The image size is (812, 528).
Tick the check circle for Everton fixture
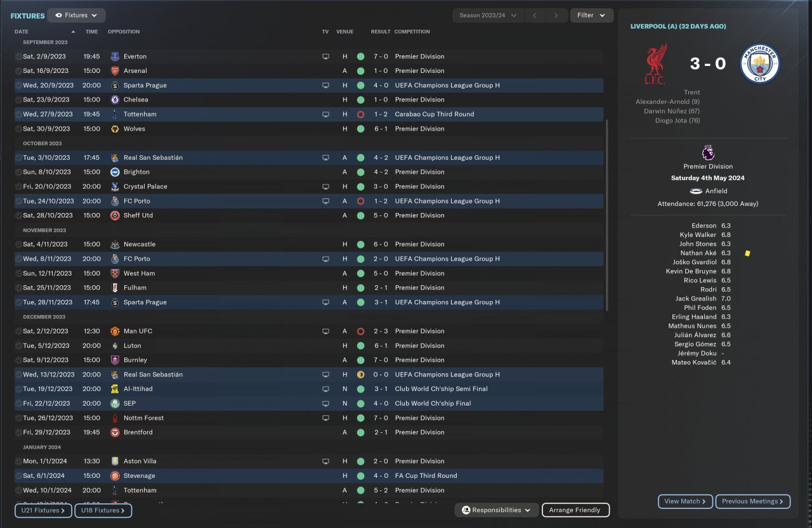[19, 56]
